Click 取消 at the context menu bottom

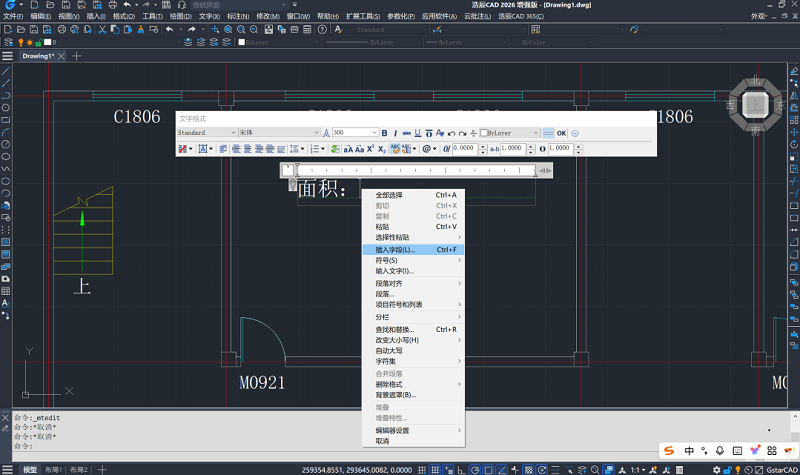382,441
